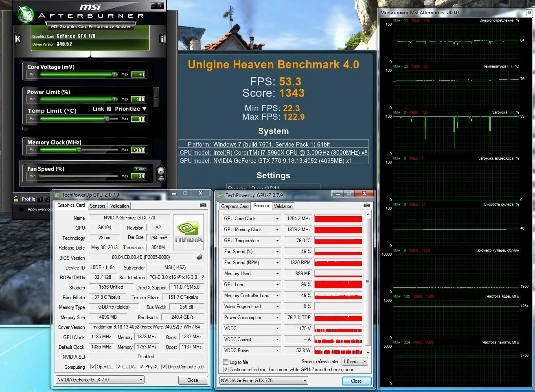This screenshot has height=392, width=535.
Task: Open the Prioritize dropdown arrow
Action: pos(144,109)
